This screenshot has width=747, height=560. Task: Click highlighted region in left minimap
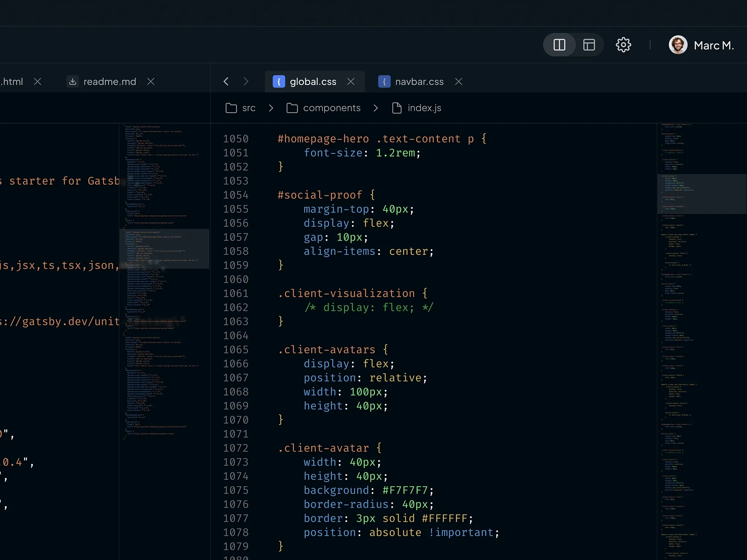pyautogui.click(x=165, y=249)
